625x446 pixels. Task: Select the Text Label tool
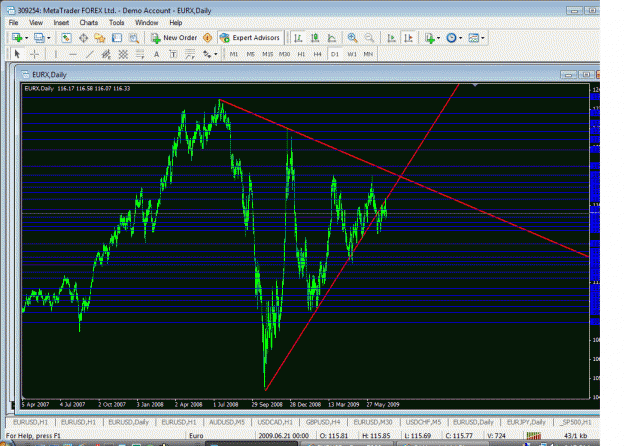[x=173, y=54]
